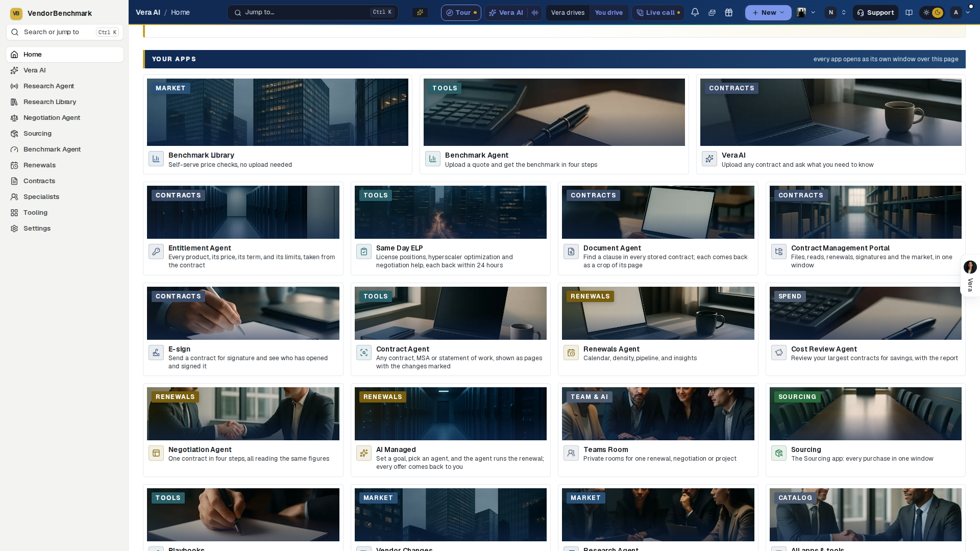Open the Negotiation Agent card thumbnail
Screen dimensions: 980x551
[x=243, y=414]
